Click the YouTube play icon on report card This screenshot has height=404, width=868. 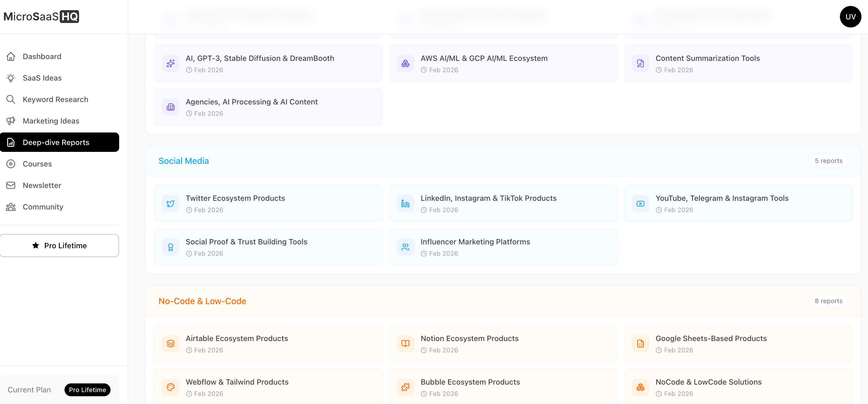640,204
